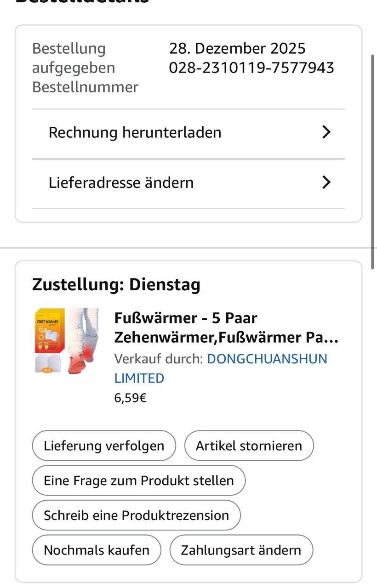Track the delivery with Lieferung verfolgen

(x=104, y=446)
